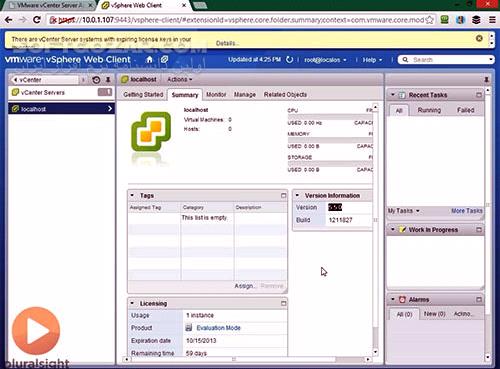Maximize the Alarms panel
Screen dimensions: 500x369
pyautogui.click(x=479, y=300)
